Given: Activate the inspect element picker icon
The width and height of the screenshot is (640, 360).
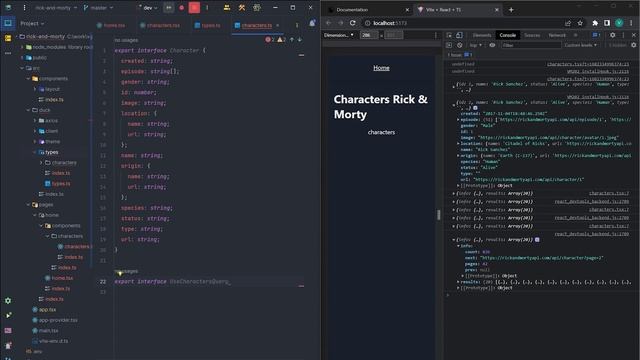Looking at the screenshot, I should pos(449,35).
